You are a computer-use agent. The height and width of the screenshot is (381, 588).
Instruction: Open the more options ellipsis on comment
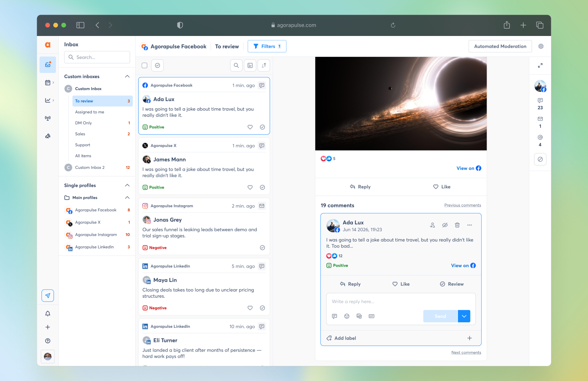coord(470,225)
